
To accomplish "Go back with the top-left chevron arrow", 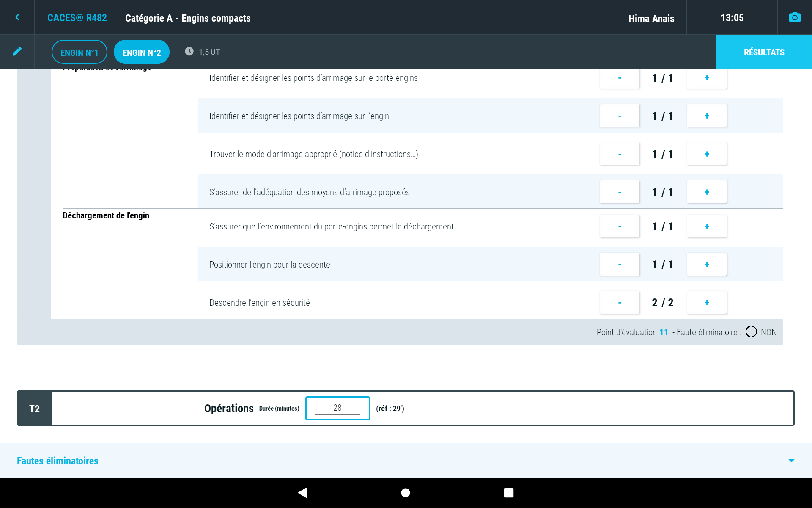I will point(17,17).
